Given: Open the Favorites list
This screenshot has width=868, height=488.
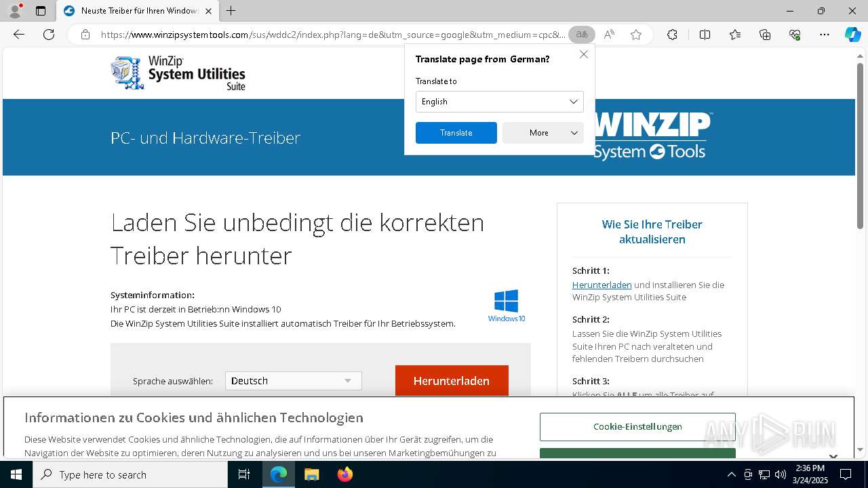Looking at the screenshot, I should tap(735, 35).
